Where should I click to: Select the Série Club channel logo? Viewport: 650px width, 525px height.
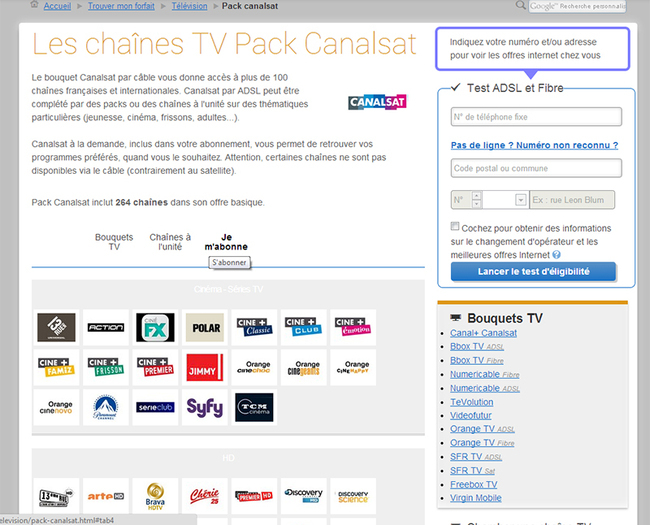click(155, 407)
